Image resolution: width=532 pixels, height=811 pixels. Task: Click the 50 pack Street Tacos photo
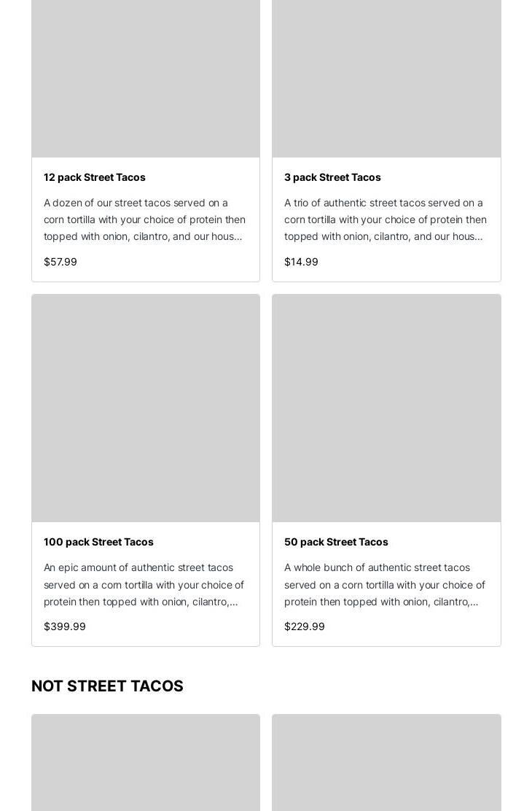pyautogui.click(x=386, y=408)
